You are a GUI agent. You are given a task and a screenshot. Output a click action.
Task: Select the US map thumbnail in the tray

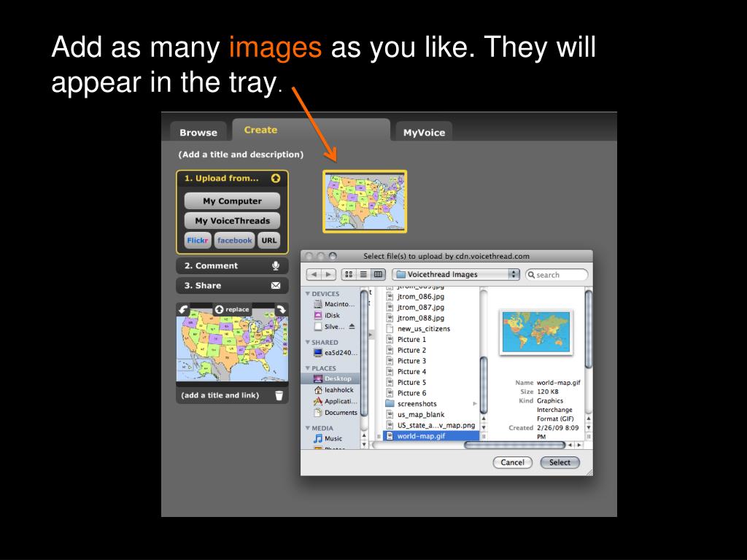365,201
